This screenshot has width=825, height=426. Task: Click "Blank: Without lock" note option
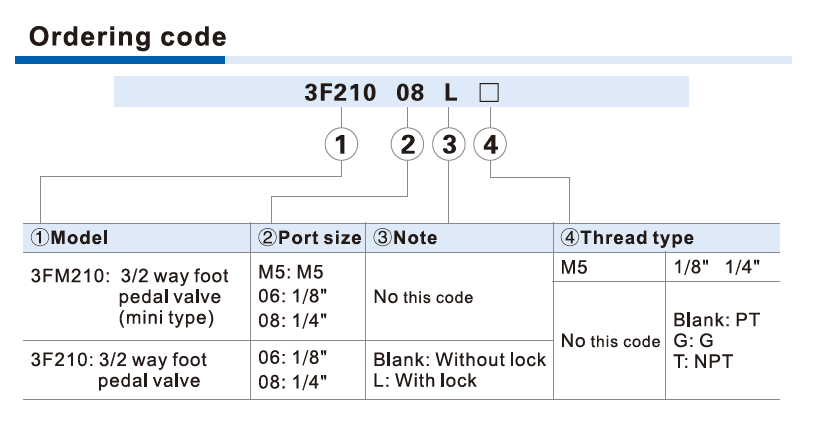(x=460, y=359)
